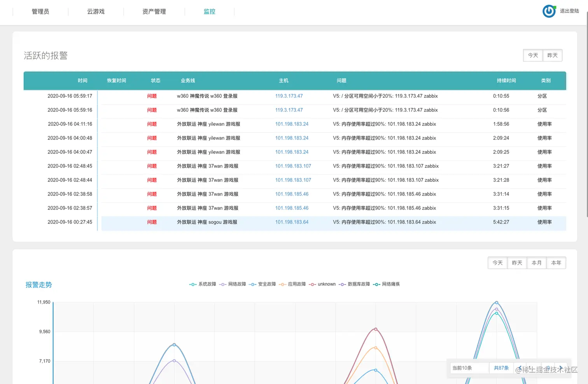Click the red unknown peak data point
This screenshot has height=384, width=588.
[376, 329]
